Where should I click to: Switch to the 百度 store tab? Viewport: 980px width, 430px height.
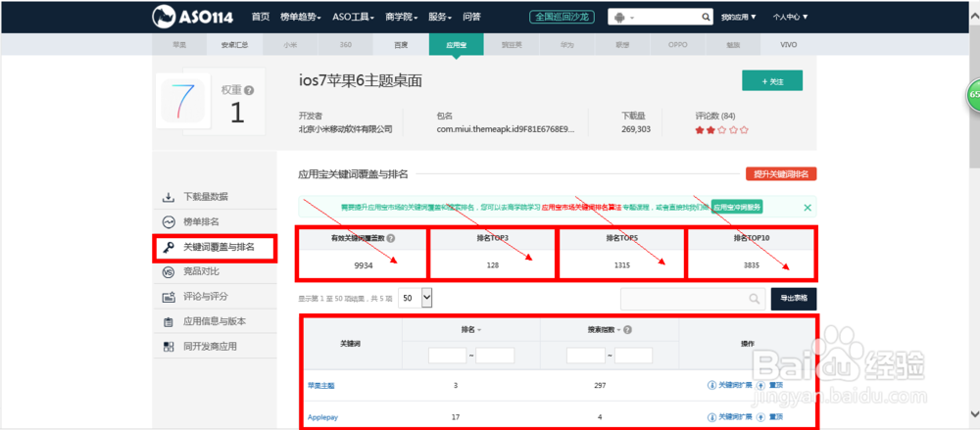(x=401, y=45)
